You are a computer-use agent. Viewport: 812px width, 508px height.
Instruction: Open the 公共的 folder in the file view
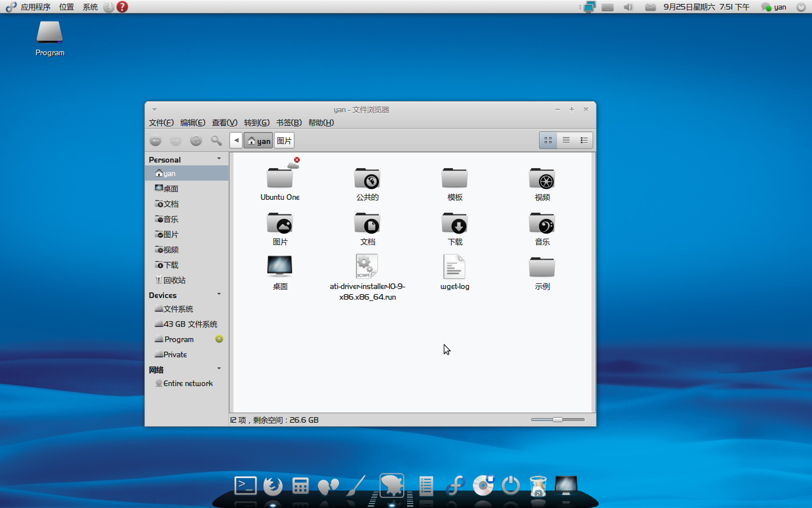point(368,184)
